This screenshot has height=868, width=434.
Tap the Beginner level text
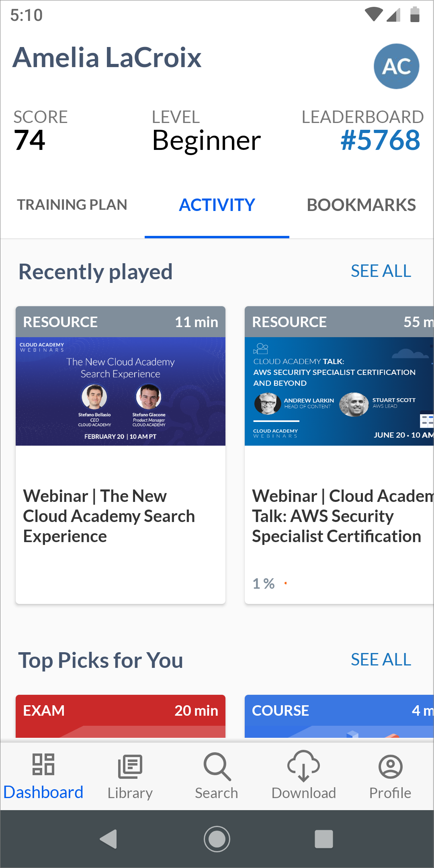207,141
